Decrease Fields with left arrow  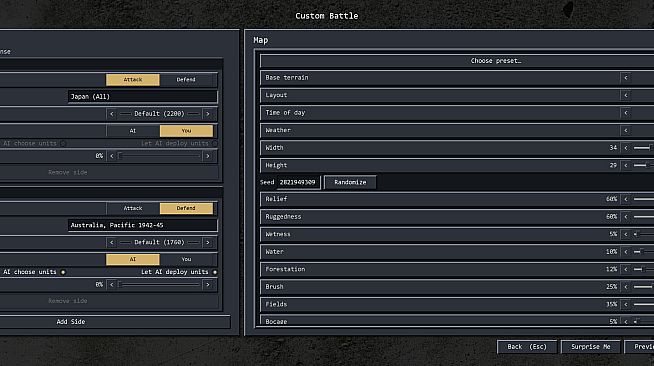coord(626,304)
